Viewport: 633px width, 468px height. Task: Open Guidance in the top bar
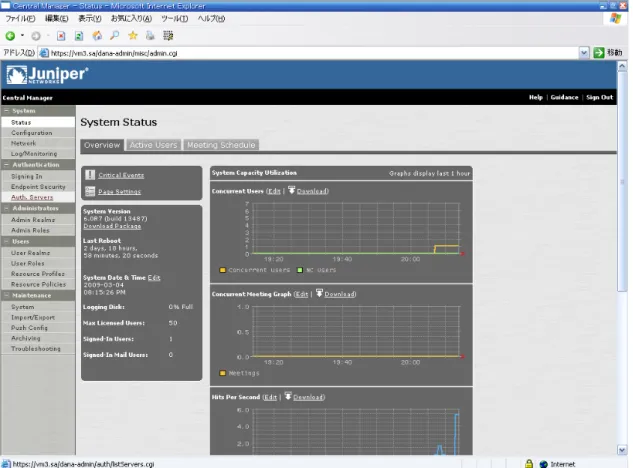click(564, 97)
